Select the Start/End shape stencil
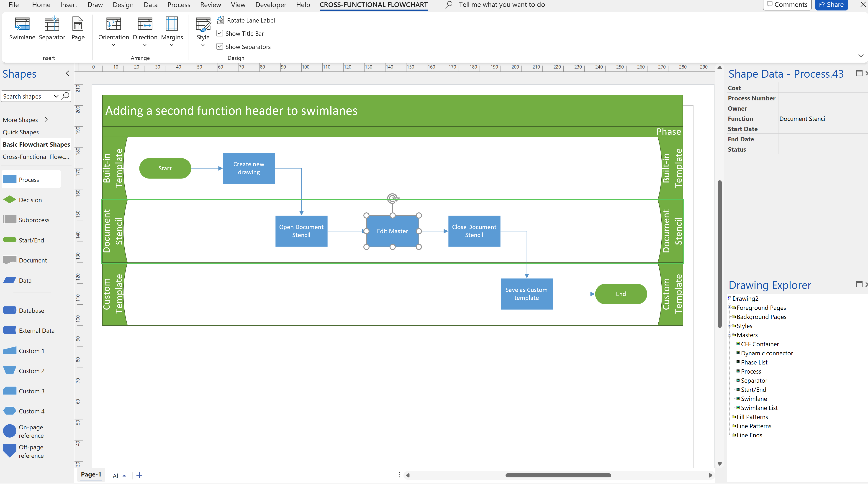This screenshot has height=484, width=868. [31, 240]
